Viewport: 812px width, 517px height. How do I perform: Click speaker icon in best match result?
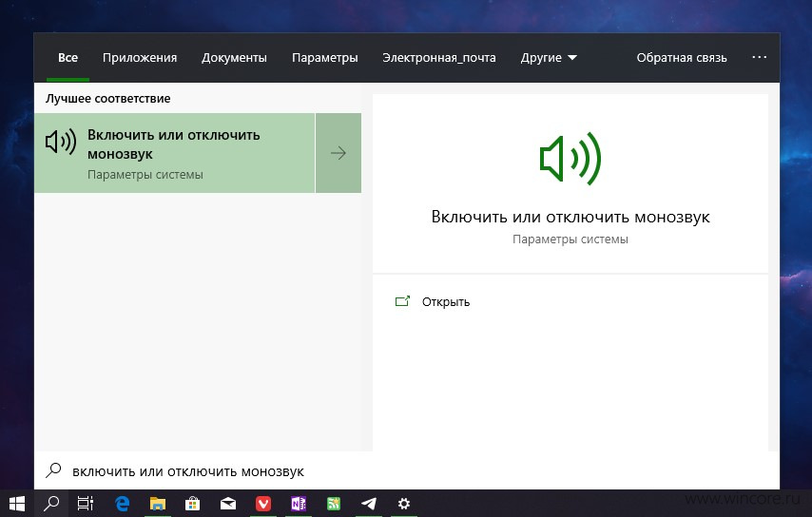click(x=61, y=141)
